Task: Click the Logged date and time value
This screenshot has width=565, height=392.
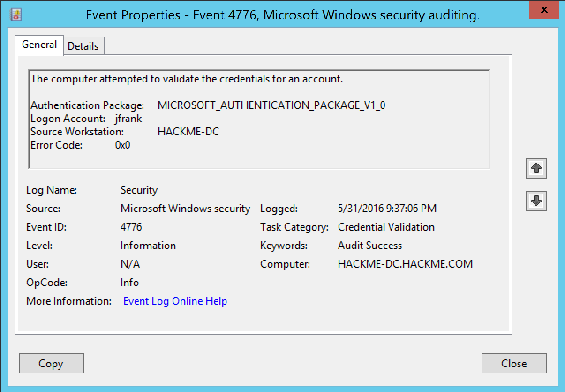Action: (x=387, y=209)
